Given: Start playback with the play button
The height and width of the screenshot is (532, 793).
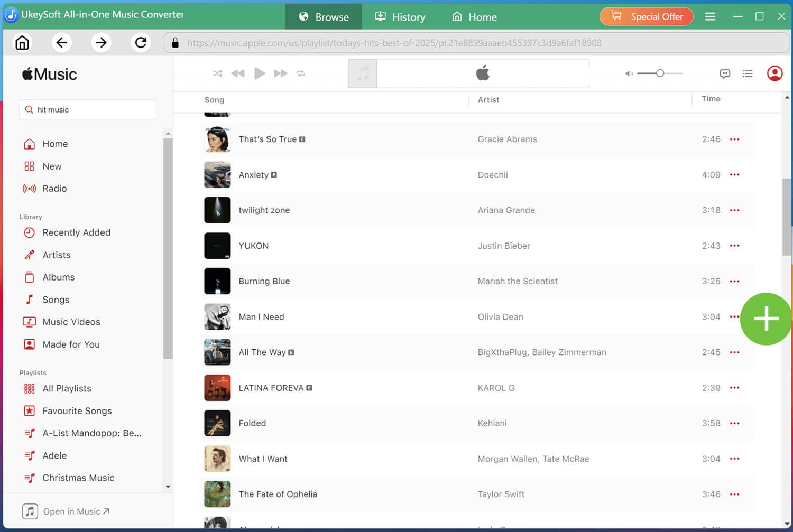Looking at the screenshot, I should coord(260,73).
